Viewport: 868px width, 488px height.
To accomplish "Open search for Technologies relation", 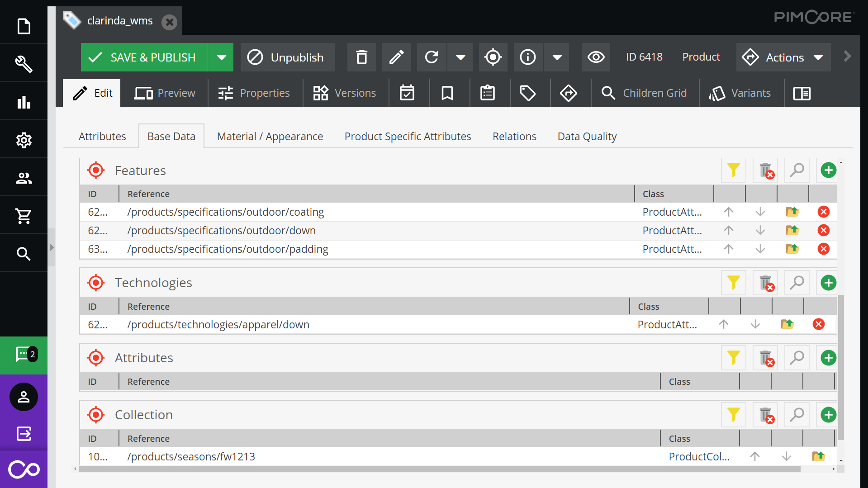I will click(x=797, y=283).
